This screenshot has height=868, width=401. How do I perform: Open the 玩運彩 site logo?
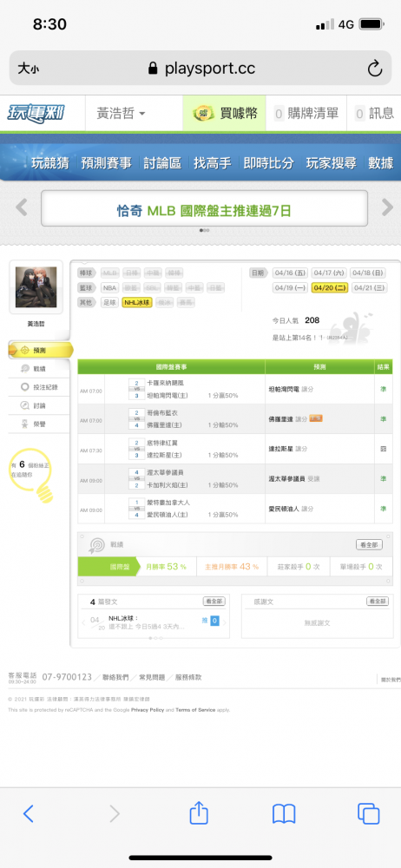point(36,113)
